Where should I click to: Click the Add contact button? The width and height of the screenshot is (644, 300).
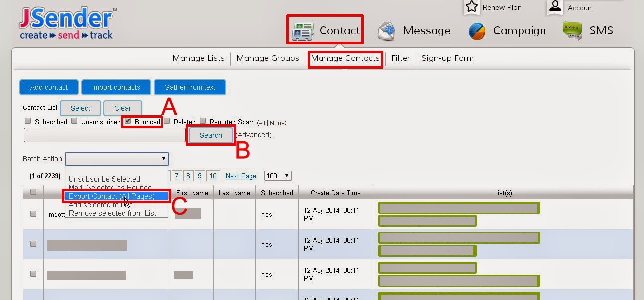point(49,87)
